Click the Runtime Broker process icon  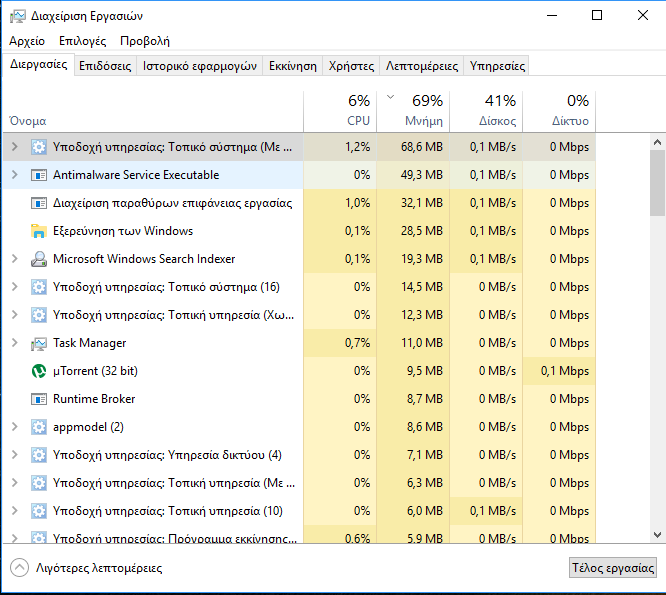point(39,399)
